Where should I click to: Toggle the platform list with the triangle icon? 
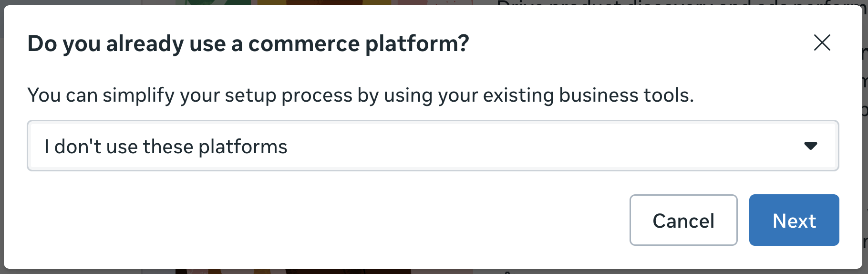810,146
